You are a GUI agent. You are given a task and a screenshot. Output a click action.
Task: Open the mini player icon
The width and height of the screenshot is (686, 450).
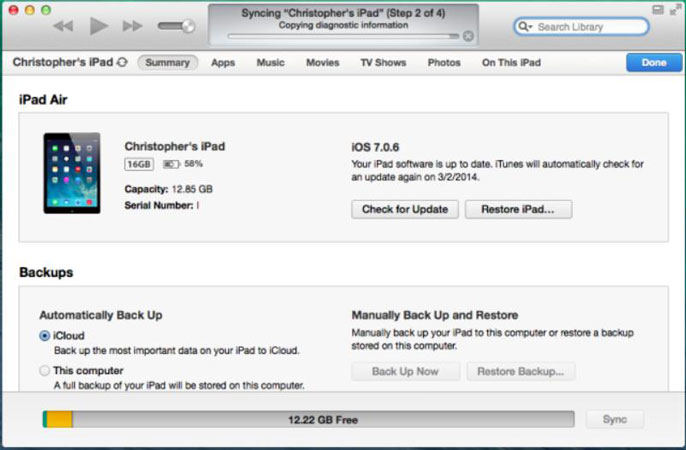658,10
